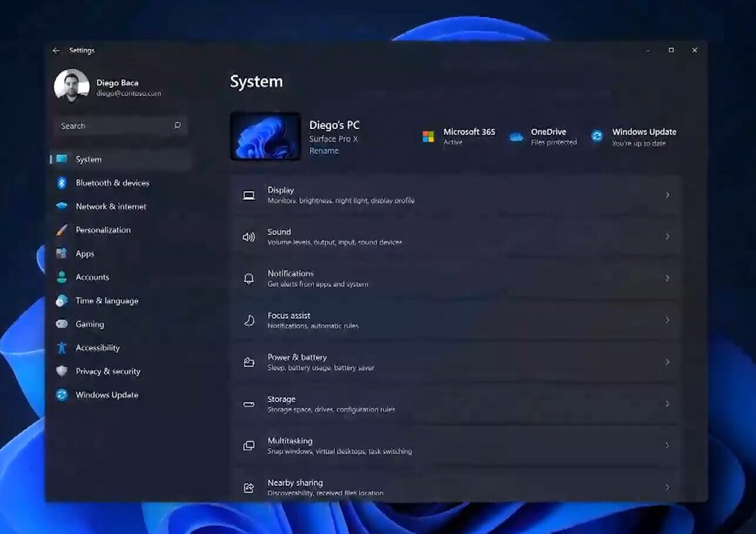The width and height of the screenshot is (756, 534).
Task: Select the Microsoft 365 icon
Action: [x=428, y=136]
